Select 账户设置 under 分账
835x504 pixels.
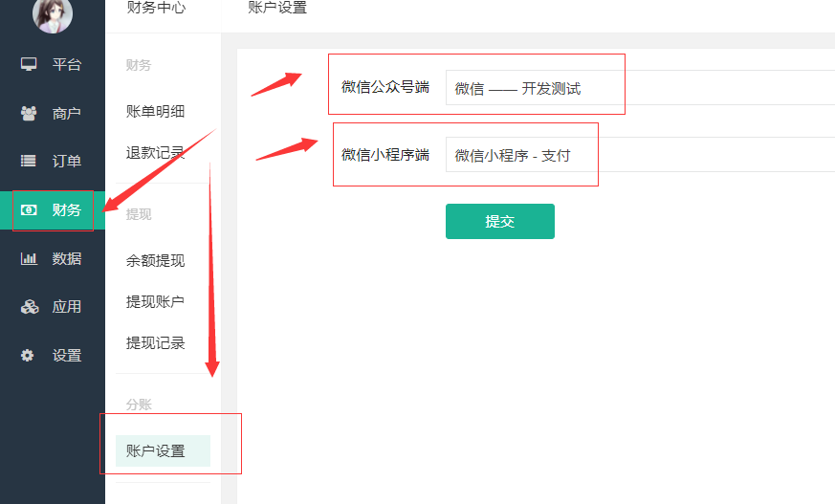tap(163, 450)
